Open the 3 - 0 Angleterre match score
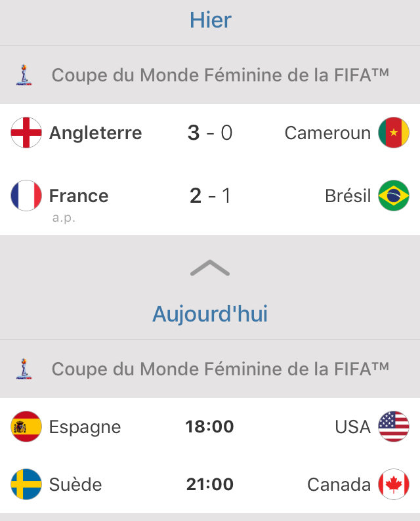The image size is (420, 521). click(x=210, y=133)
